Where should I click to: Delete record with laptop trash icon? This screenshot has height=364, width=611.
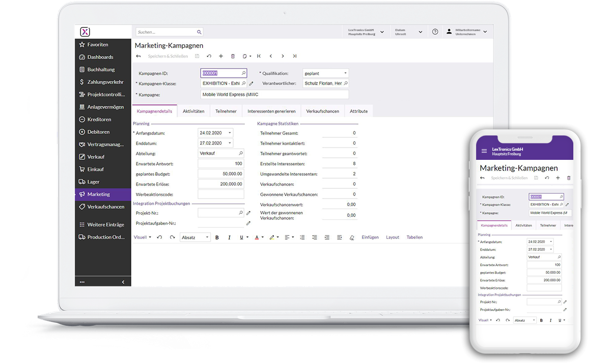[233, 56]
